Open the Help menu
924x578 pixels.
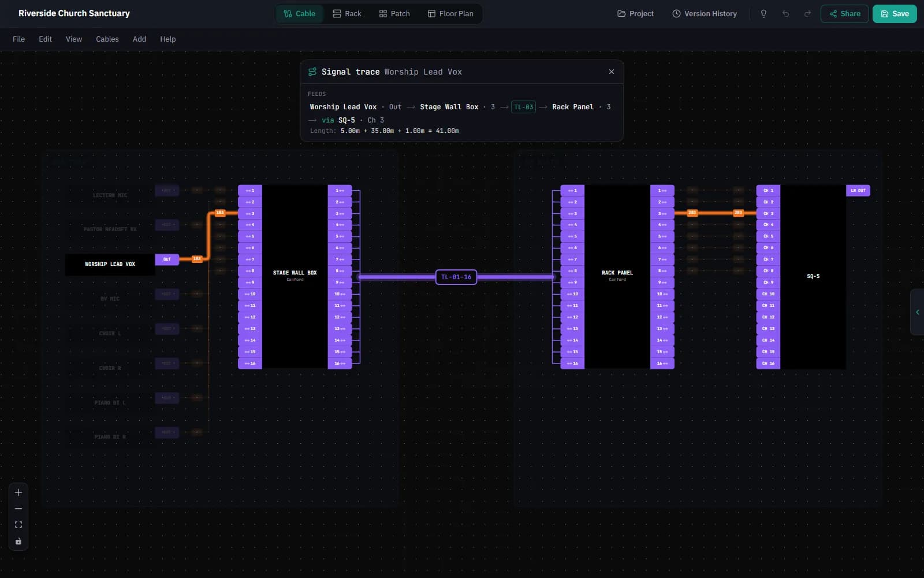(x=168, y=39)
